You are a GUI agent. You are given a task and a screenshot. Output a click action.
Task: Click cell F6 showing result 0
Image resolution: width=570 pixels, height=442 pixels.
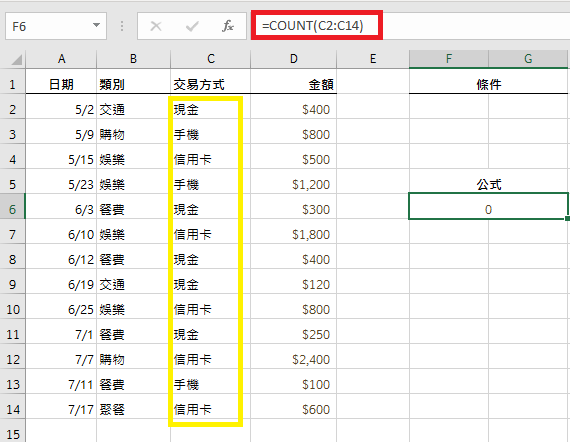(488, 209)
